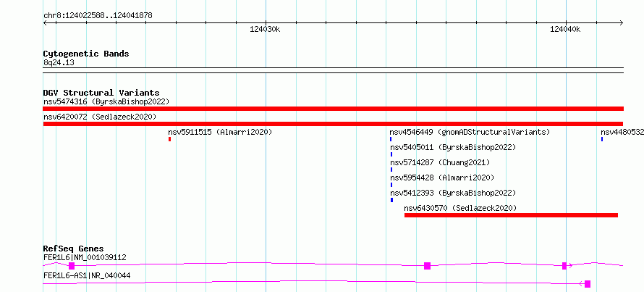
Task: Click the DGV Structural Variants track title
Action: [101, 93]
